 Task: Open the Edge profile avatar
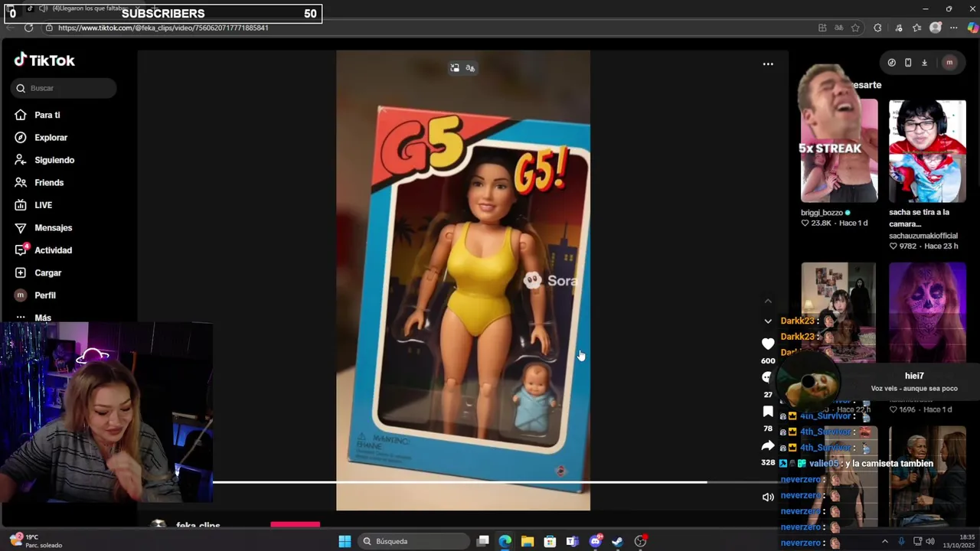[x=935, y=28]
